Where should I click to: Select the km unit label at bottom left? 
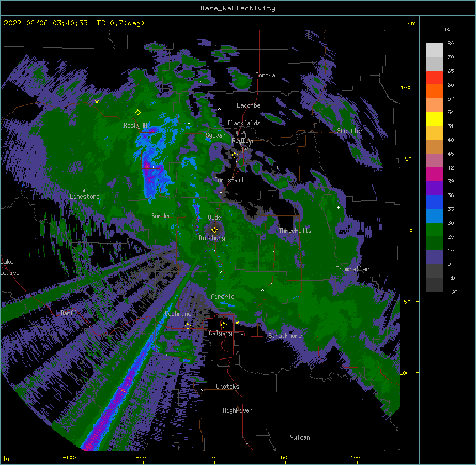coord(8,459)
